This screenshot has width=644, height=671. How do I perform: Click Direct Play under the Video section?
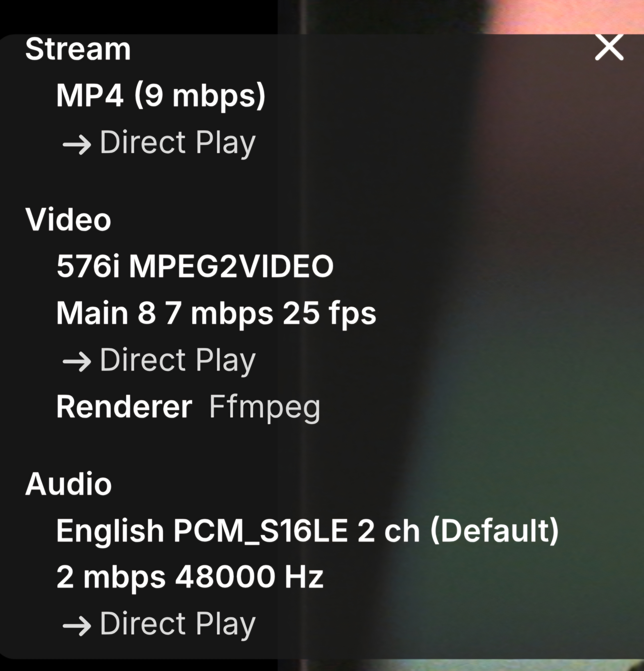click(178, 361)
